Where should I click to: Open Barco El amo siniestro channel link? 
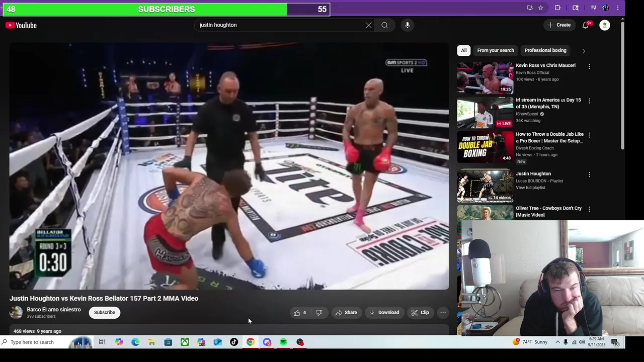[54, 310]
